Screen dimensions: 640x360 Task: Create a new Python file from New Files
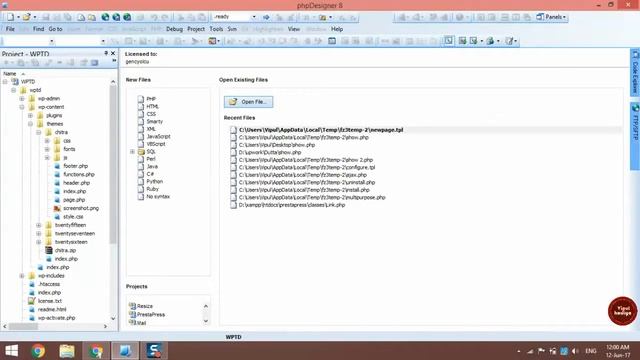click(155, 181)
